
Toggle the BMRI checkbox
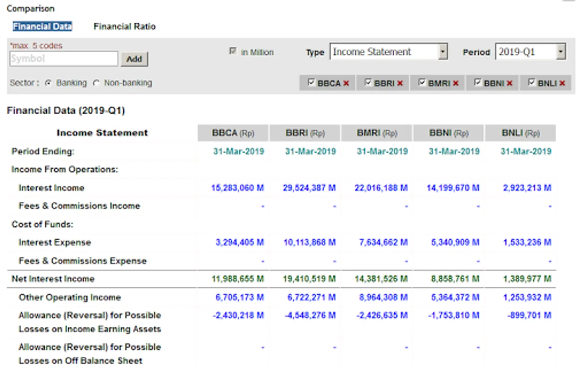click(422, 83)
